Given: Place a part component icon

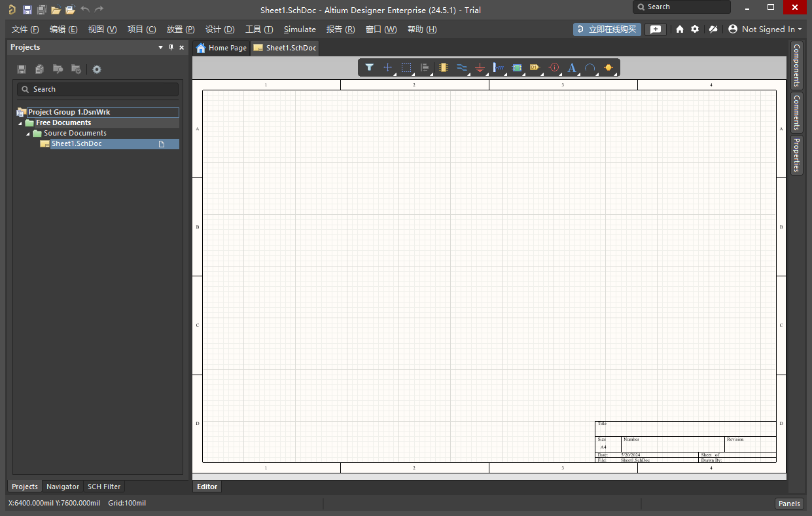Looking at the screenshot, I should (443, 67).
